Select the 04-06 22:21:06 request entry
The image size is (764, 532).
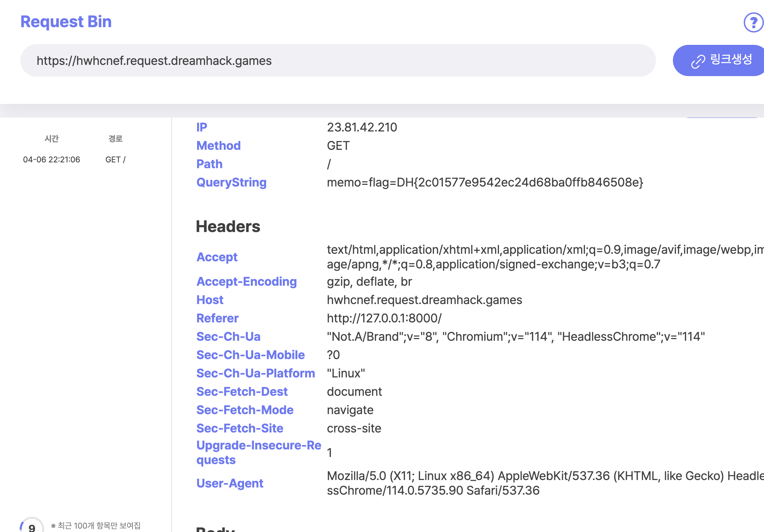[x=52, y=160]
